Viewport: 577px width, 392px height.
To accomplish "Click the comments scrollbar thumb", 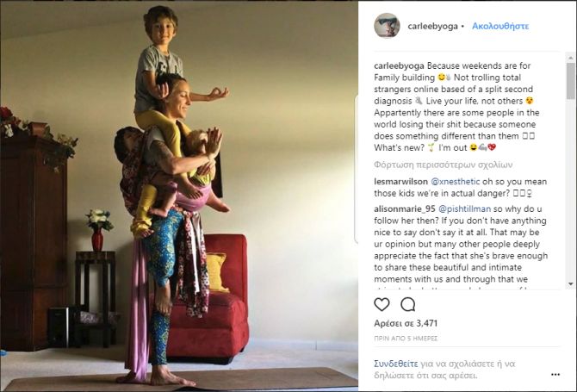I will point(570,81).
